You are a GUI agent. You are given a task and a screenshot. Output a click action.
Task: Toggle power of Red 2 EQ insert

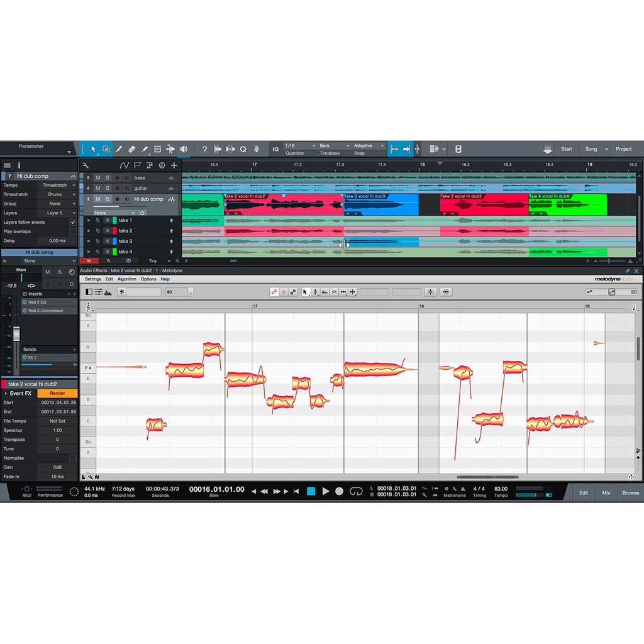(x=25, y=303)
